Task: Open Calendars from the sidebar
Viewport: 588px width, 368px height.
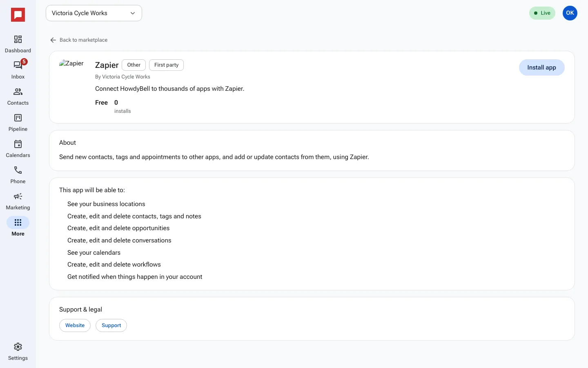Action: pyautogui.click(x=18, y=149)
